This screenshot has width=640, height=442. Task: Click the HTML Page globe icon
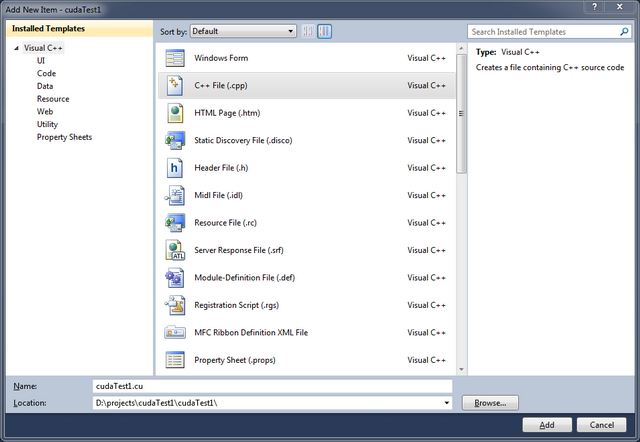(175, 113)
